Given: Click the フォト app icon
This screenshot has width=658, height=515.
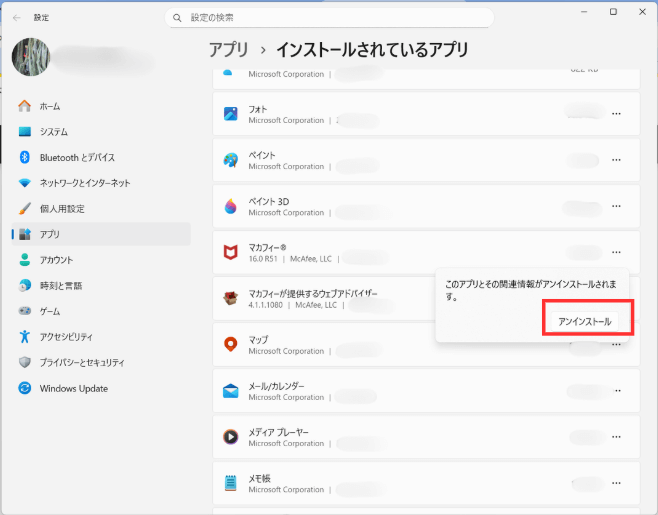Looking at the screenshot, I should coord(230,114).
